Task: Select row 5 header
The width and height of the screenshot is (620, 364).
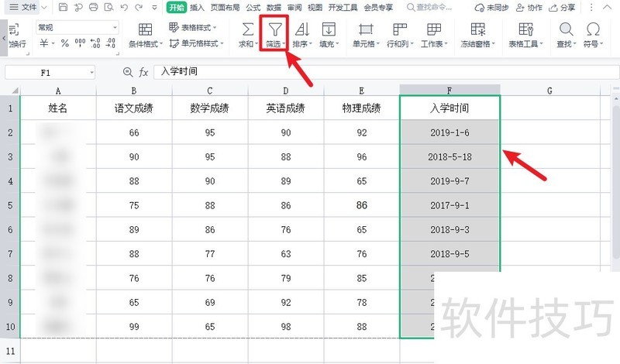Action: (10, 205)
